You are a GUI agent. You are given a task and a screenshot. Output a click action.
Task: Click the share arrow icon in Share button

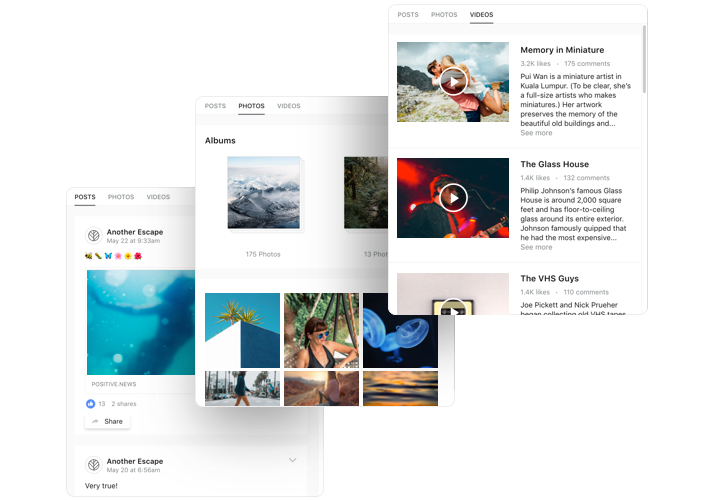pos(96,421)
